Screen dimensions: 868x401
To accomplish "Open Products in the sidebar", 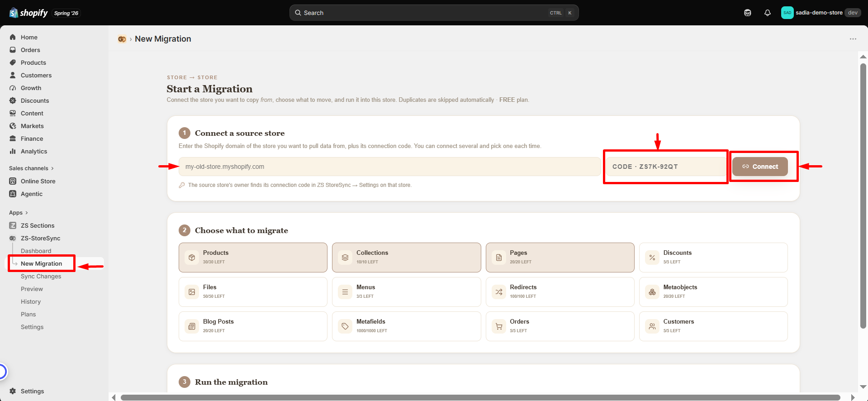I will click(33, 62).
